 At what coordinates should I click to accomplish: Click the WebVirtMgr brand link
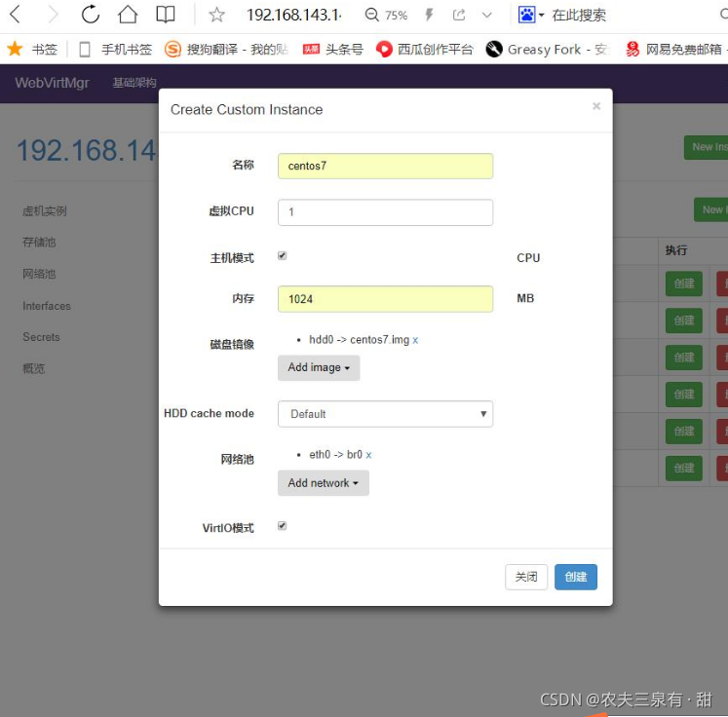52,83
